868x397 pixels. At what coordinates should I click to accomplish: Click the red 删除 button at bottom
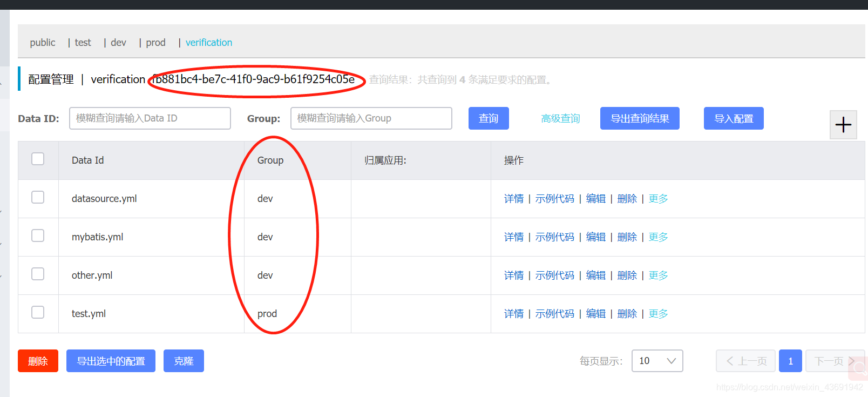pos(38,361)
